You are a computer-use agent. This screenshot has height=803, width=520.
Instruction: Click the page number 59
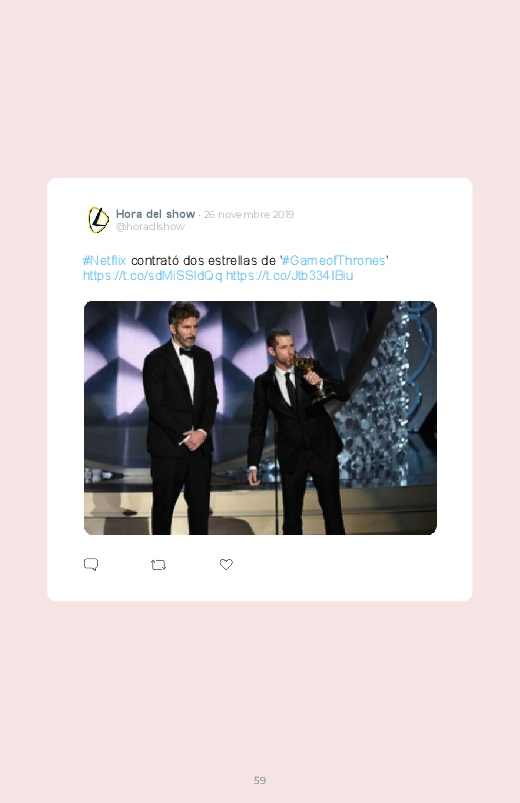click(260, 780)
